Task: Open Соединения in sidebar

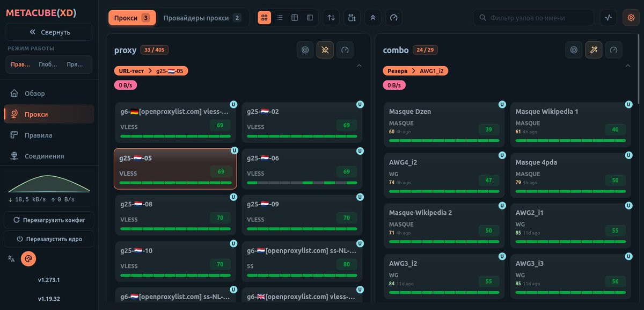Action: point(49,156)
